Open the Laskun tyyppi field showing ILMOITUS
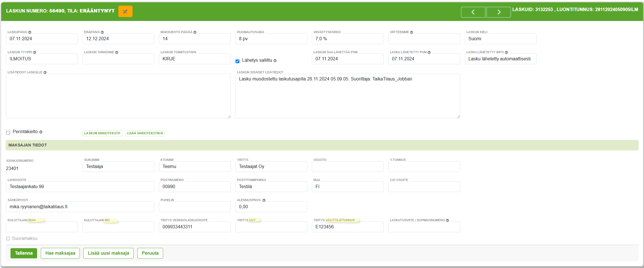This screenshot has height=268, width=644. [x=42, y=59]
